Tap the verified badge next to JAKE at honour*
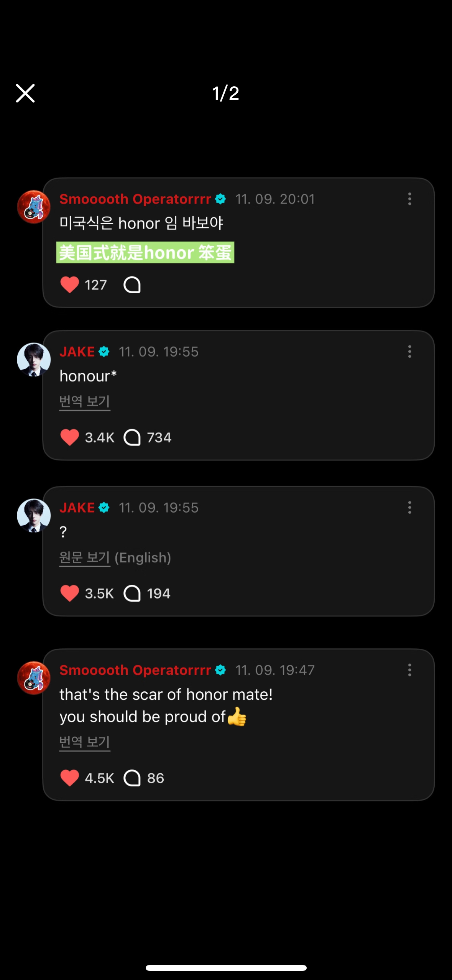This screenshot has width=452, height=980. click(104, 352)
